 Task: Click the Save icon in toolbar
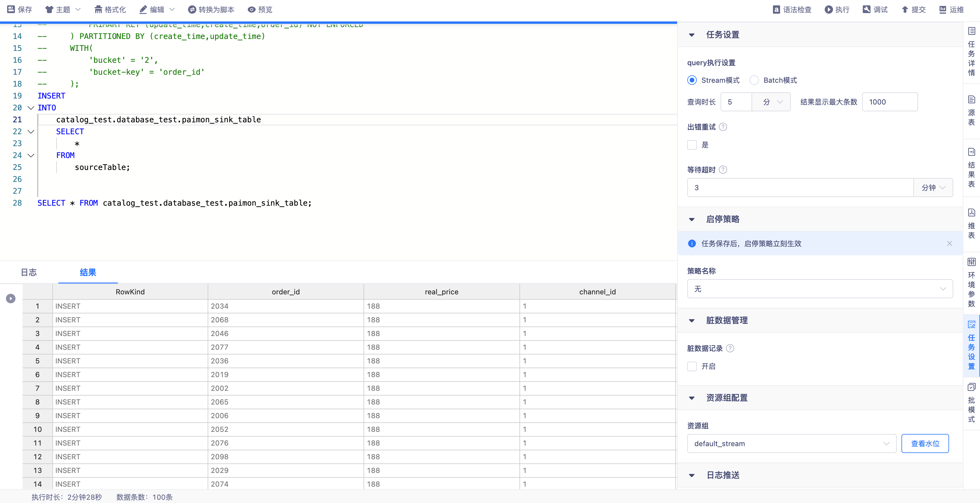[11, 10]
